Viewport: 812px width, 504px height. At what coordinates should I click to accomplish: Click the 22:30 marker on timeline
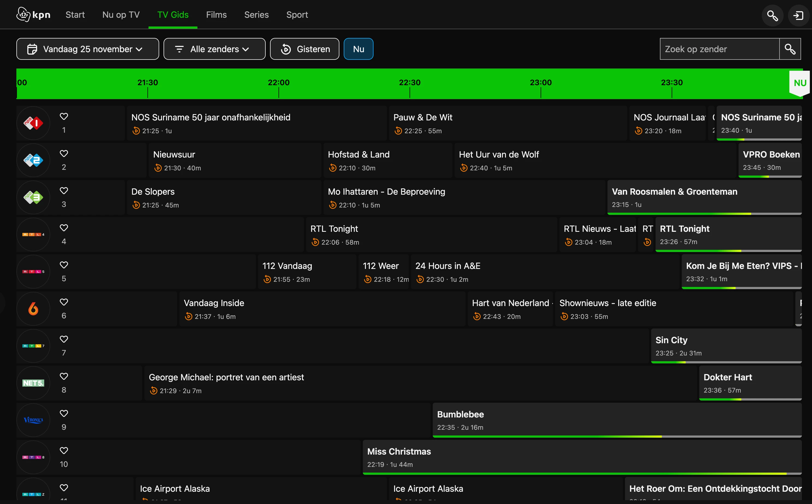pyautogui.click(x=410, y=83)
